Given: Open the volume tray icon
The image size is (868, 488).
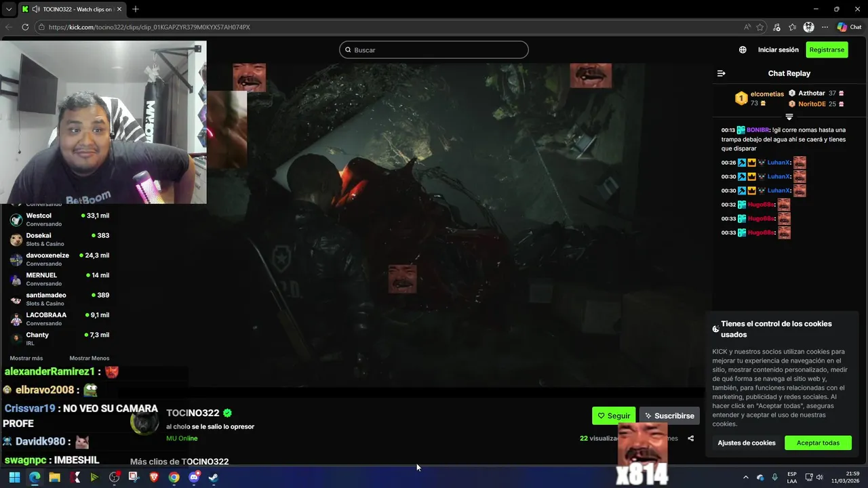Looking at the screenshot, I should [819, 477].
